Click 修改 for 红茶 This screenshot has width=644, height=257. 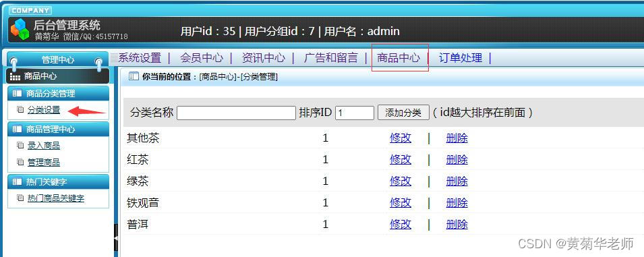[401, 159]
